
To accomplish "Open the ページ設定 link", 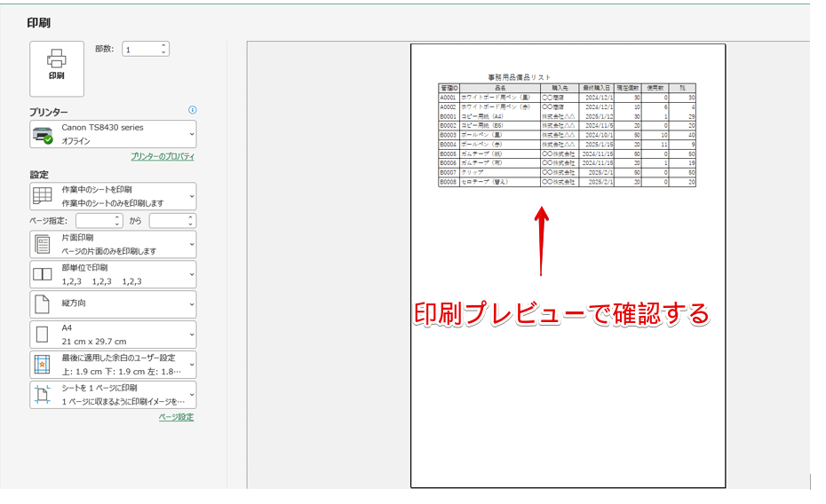I will [177, 417].
